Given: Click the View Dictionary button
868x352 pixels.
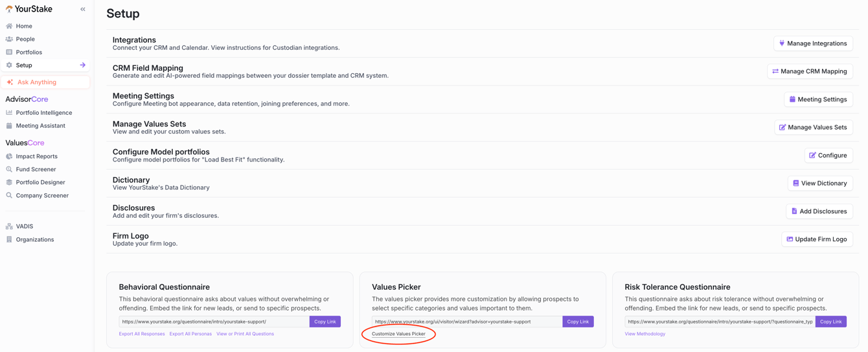Looking at the screenshot, I should click(820, 183).
